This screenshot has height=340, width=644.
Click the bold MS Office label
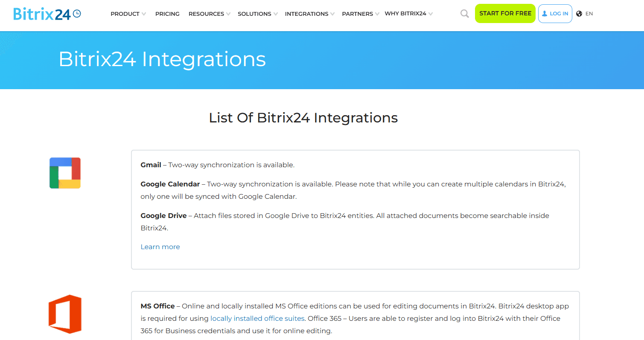(x=157, y=306)
